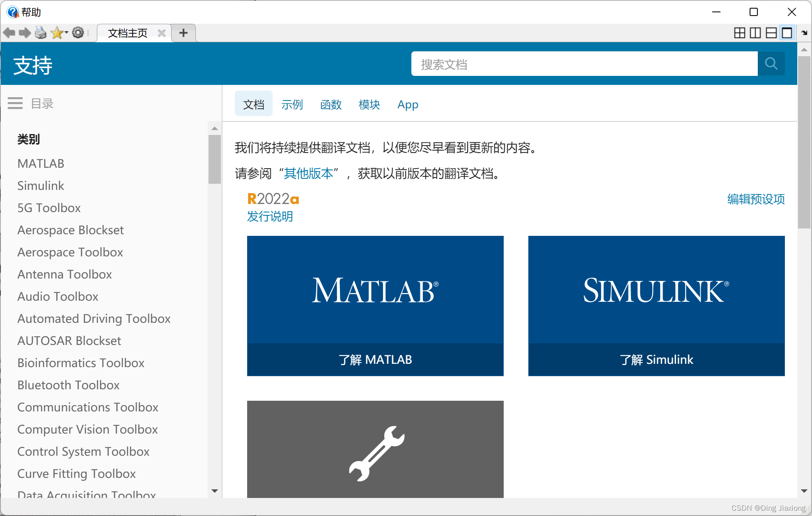Switch to the 函数 functions tab

pos(331,105)
